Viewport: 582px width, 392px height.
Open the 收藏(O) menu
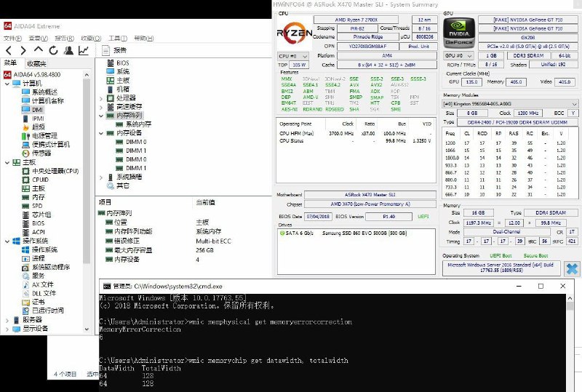click(92, 39)
